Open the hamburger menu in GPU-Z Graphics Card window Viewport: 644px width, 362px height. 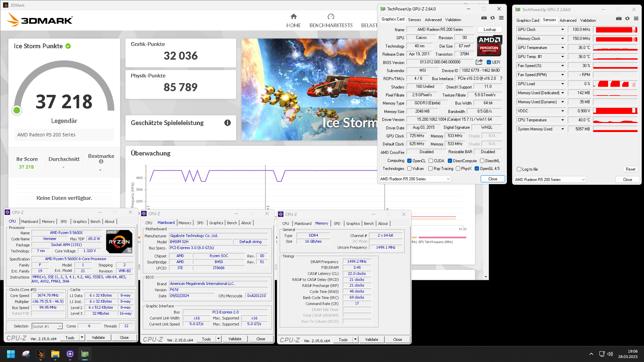point(501,18)
